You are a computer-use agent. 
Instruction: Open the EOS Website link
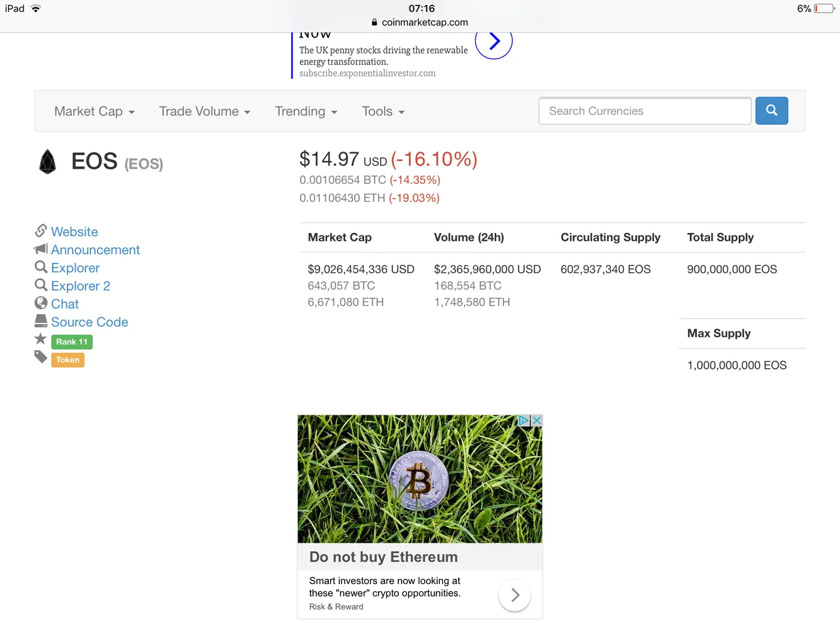pos(75,232)
